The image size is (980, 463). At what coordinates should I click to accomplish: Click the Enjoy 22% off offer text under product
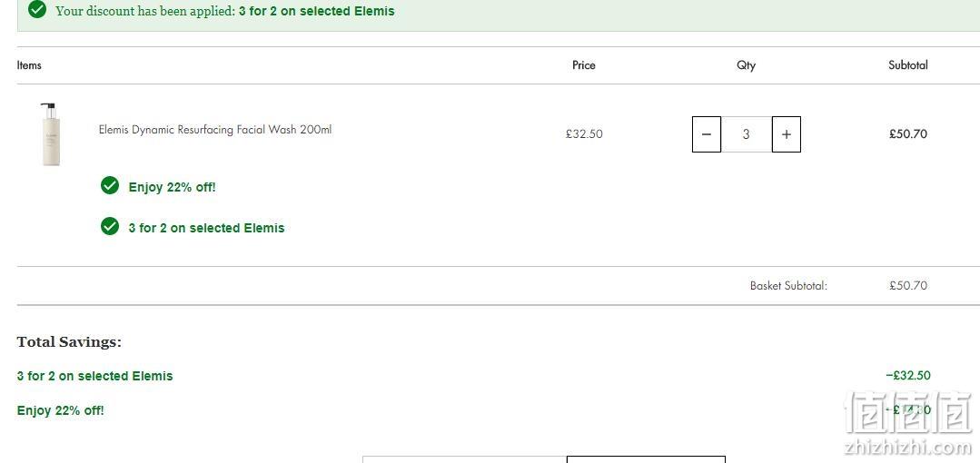[x=172, y=187]
